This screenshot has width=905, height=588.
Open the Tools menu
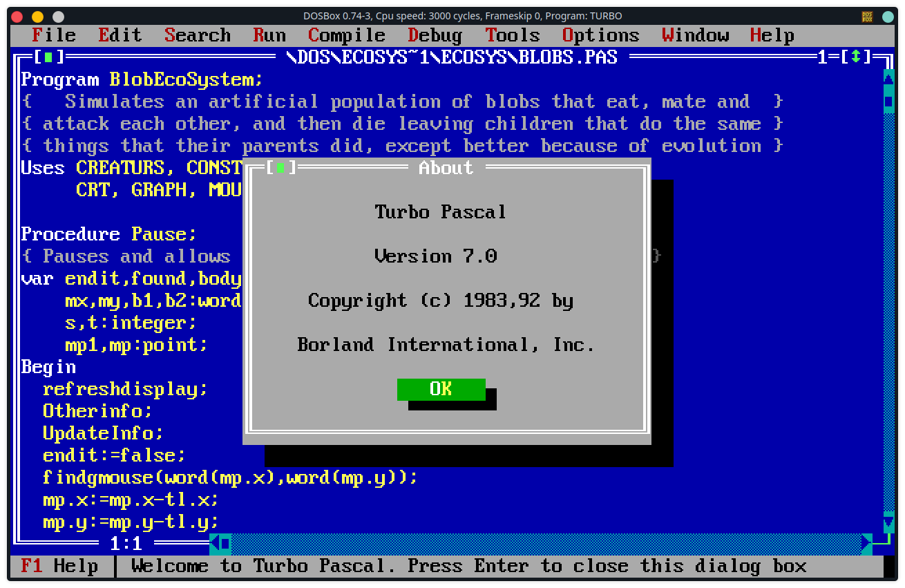point(513,35)
